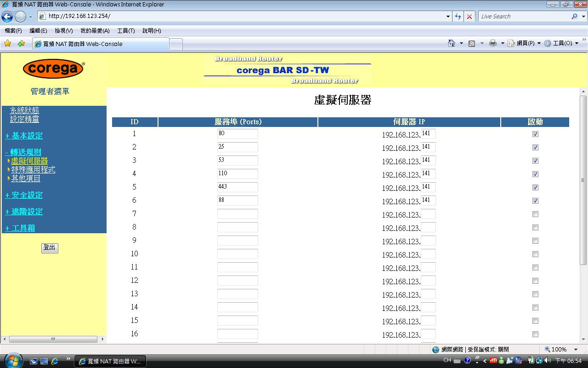This screenshot has width=588, height=368.
Task: Click the Live Search magnifier icon
Action: click(x=574, y=17)
